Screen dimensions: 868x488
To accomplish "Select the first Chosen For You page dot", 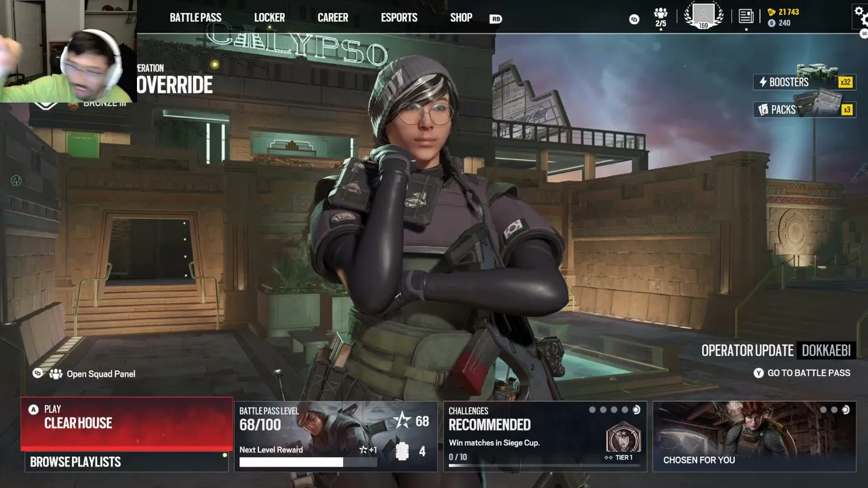I will pyautogui.click(x=824, y=410).
